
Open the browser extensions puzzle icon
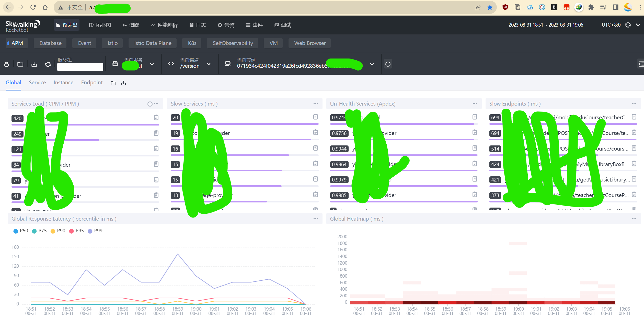tap(591, 7)
